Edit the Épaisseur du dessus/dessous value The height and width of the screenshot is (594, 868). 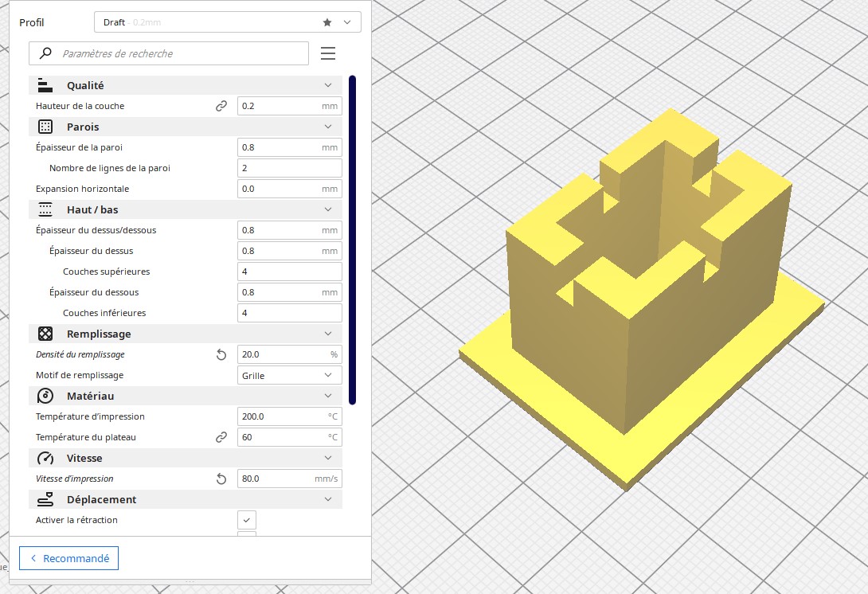pyautogui.click(x=290, y=230)
